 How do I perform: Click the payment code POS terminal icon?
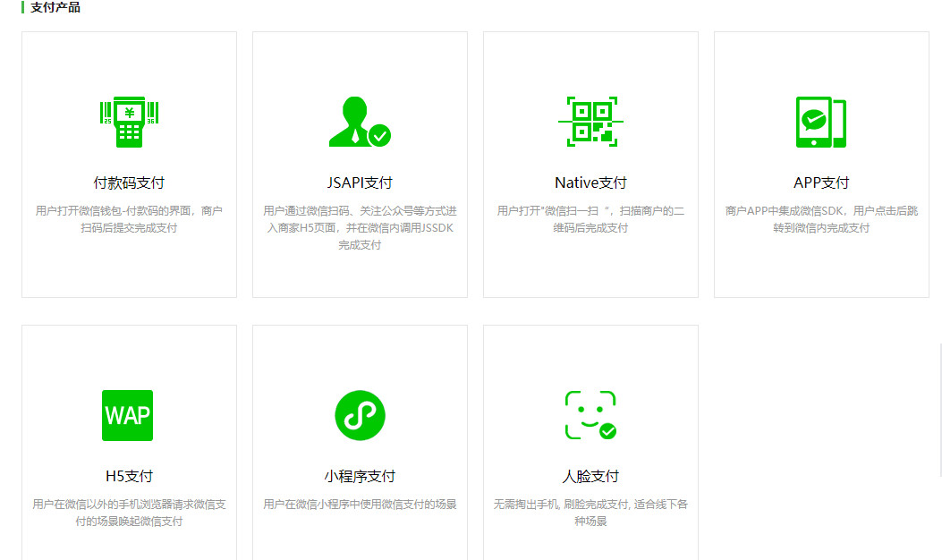[x=129, y=122]
